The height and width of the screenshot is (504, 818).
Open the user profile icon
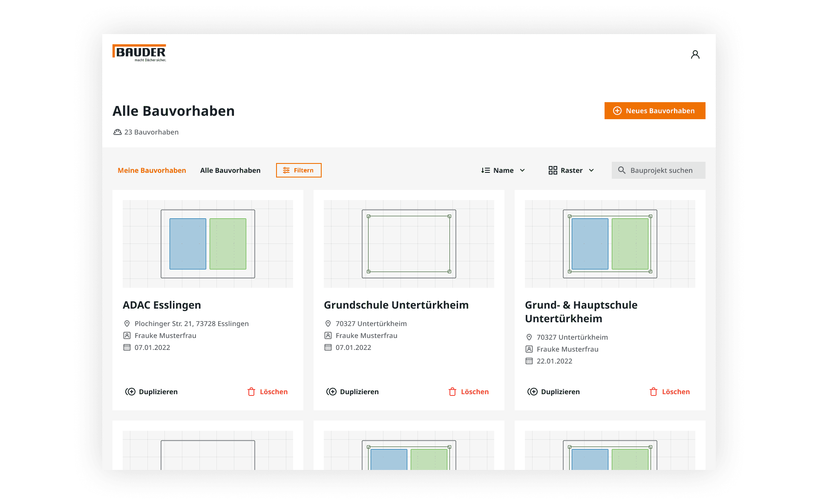tap(695, 54)
